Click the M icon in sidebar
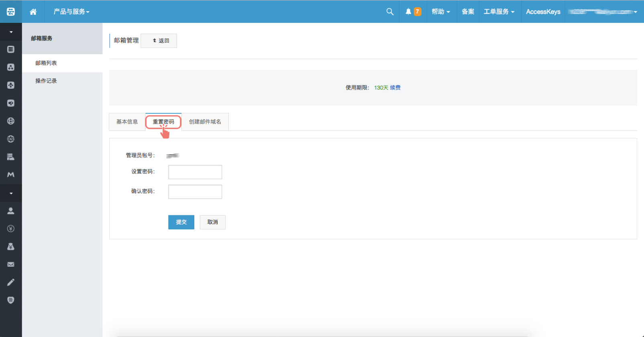Screen dimensions: 644x337 coord(11,175)
